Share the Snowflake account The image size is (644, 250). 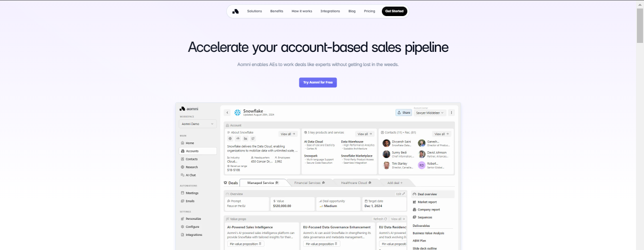tap(404, 113)
